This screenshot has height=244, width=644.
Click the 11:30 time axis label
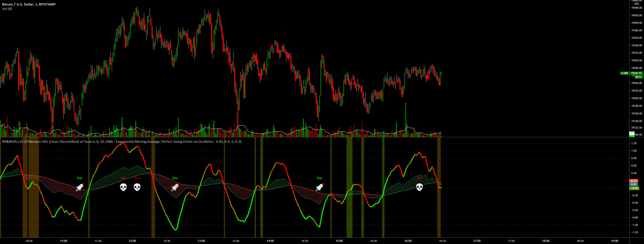[98, 241]
